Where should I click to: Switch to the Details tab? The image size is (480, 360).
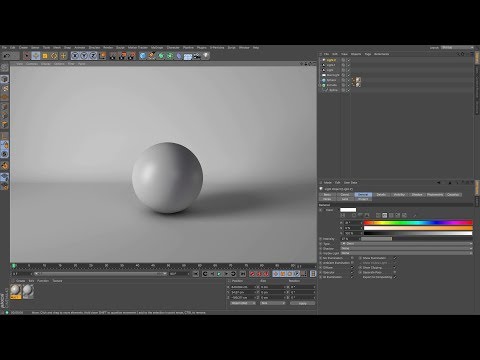point(381,194)
